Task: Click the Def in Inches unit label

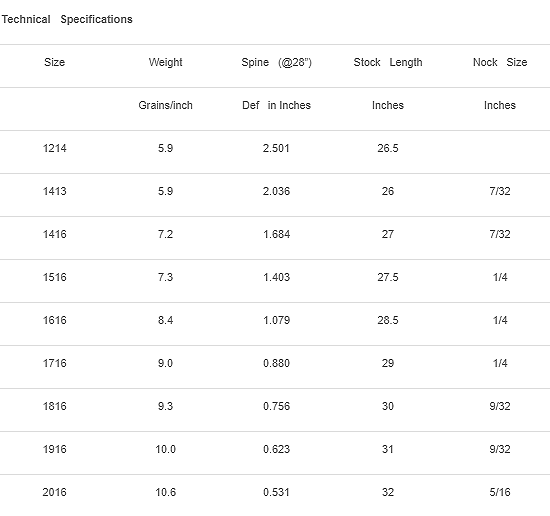Action: [276, 105]
